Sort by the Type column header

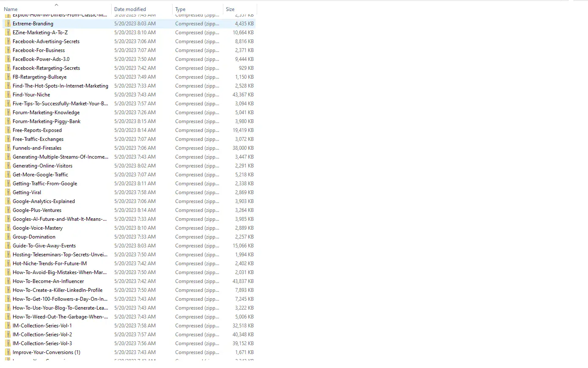pyautogui.click(x=180, y=9)
